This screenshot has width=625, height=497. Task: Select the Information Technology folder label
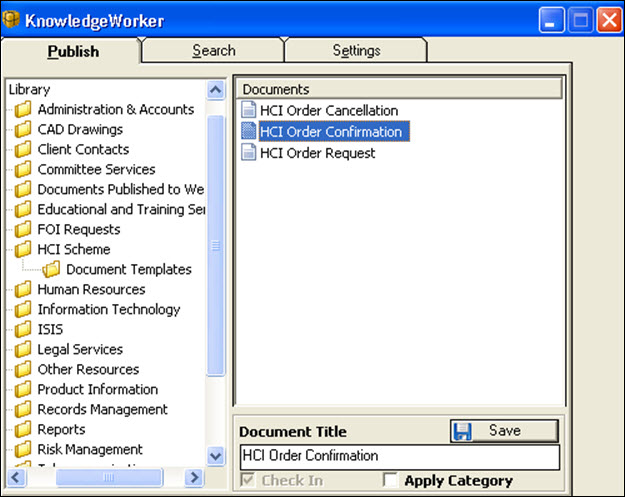(x=109, y=309)
